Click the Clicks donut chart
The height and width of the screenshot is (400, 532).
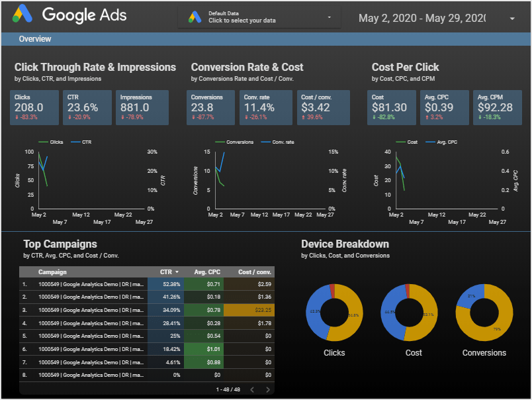coord(334,313)
